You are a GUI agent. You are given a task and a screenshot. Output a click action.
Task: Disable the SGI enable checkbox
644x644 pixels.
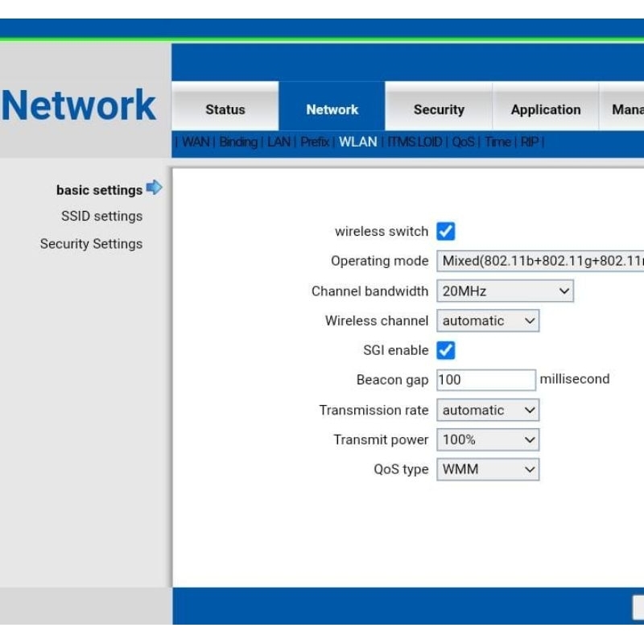[446, 350]
